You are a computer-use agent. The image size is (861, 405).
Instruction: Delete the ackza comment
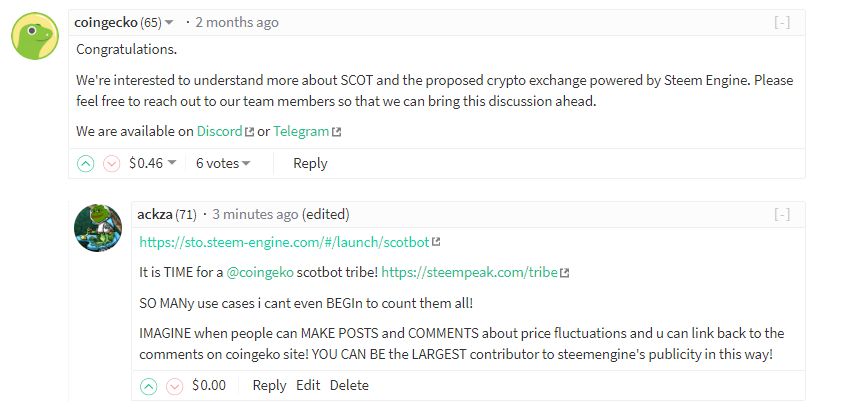pos(349,385)
